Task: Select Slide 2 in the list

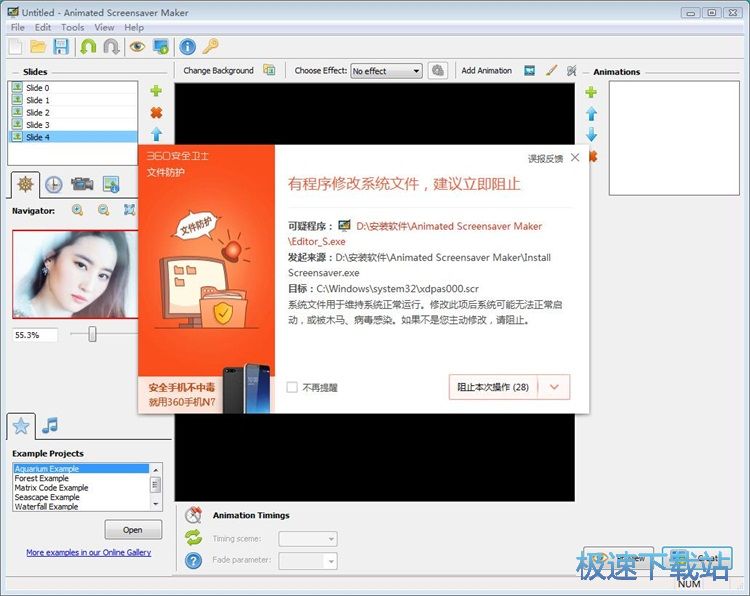Action: point(73,112)
